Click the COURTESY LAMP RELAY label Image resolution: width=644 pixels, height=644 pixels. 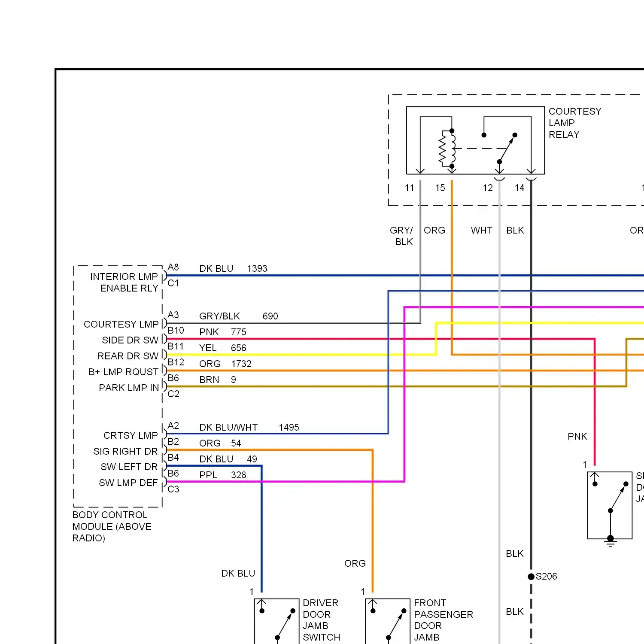(575, 123)
